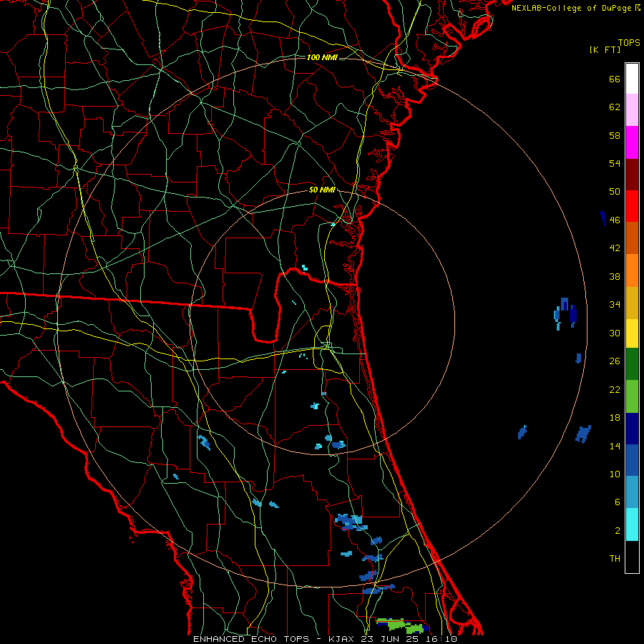Click the '100 NMI' range ring label
644x644 pixels.
coord(322,57)
